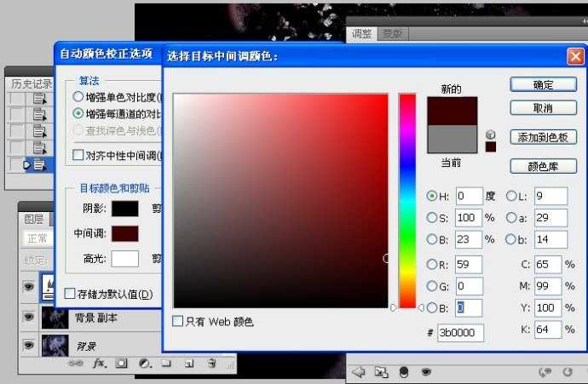Select the blue B radio button
The image size is (588, 384).
pos(431,308)
